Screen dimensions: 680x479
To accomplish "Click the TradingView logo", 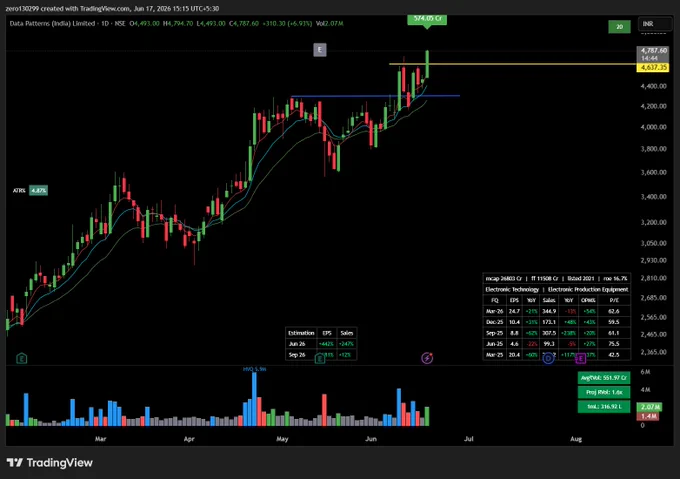I will point(49,463).
